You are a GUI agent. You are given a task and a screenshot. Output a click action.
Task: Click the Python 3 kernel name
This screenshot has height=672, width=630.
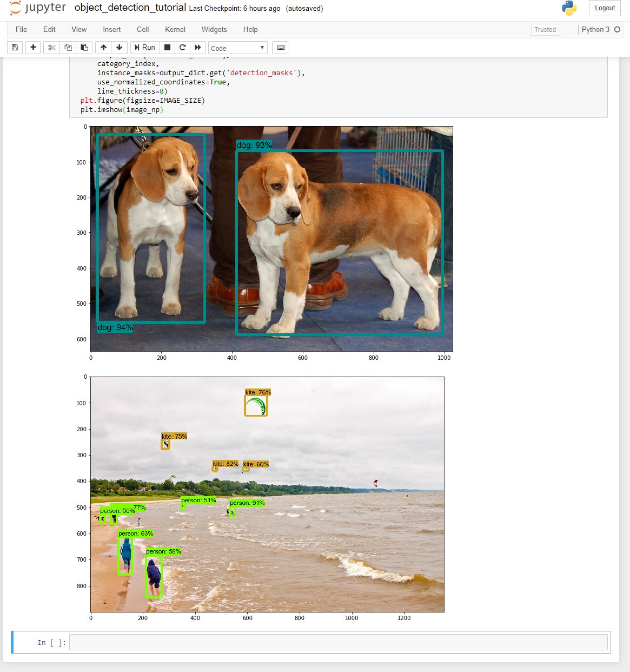[x=595, y=30]
